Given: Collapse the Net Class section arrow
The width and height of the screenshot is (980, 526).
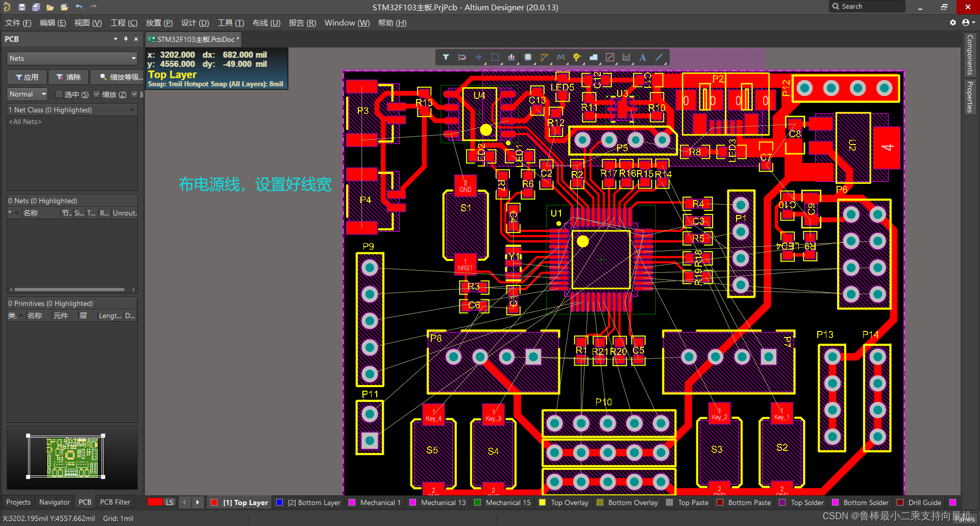Looking at the screenshot, I should pyautogui.click(x=132, y=110).
